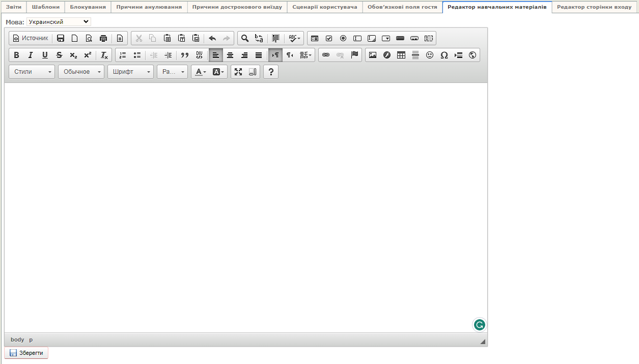This screenshot has height=364, width=639.
Task: Open the Мова language dropdown
Action: 59,22
